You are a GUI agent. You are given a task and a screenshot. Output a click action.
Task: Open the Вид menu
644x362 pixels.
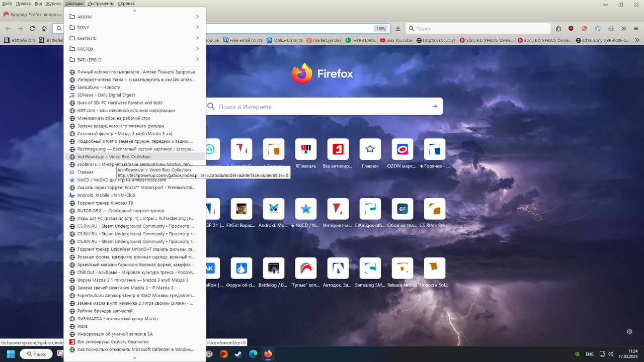click(x=38, y=4)
